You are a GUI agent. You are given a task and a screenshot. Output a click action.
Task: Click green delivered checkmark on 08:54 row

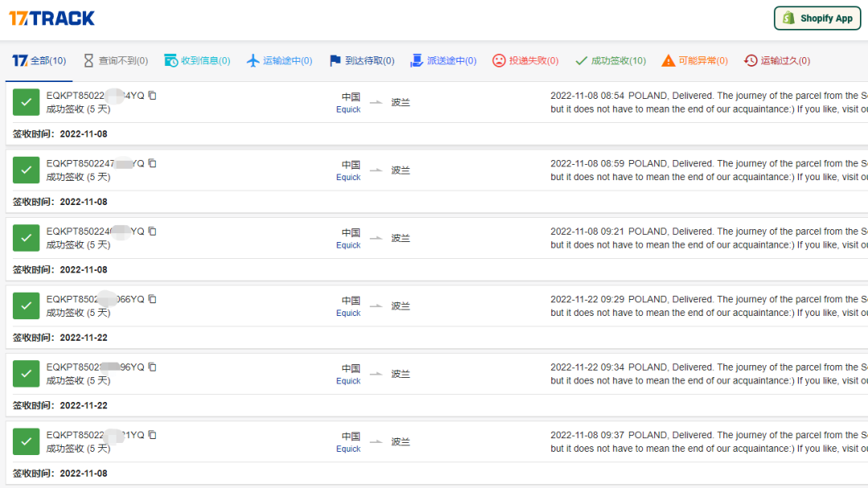pyautogui.click(x=26, y=102)
